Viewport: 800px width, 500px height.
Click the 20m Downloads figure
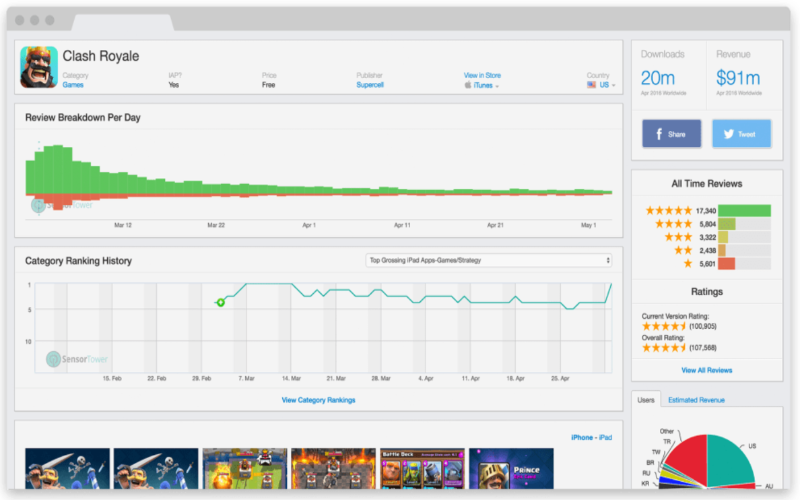[x=658, y=78]
